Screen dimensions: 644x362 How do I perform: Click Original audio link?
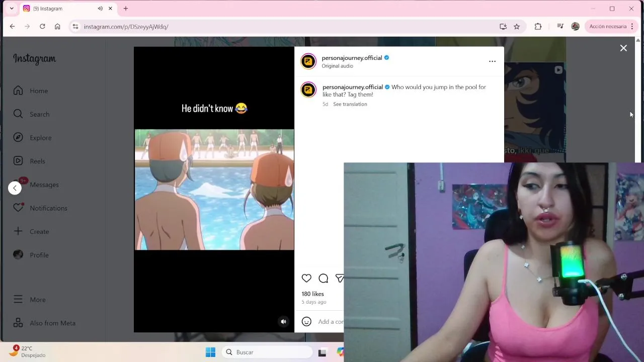point(337,66)
